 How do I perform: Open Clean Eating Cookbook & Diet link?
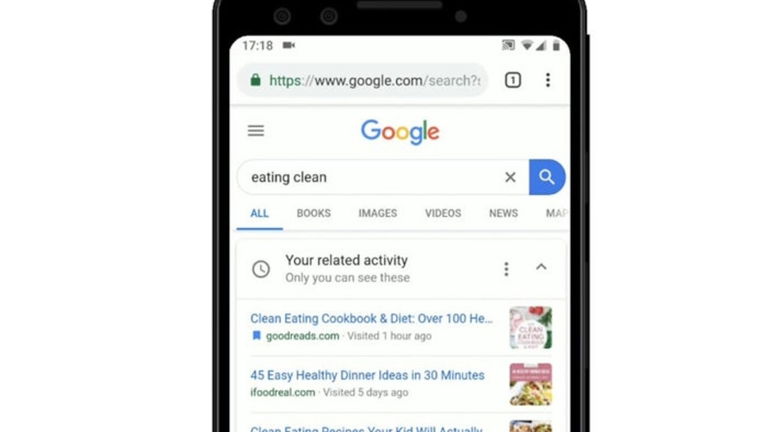pos(371,318)
